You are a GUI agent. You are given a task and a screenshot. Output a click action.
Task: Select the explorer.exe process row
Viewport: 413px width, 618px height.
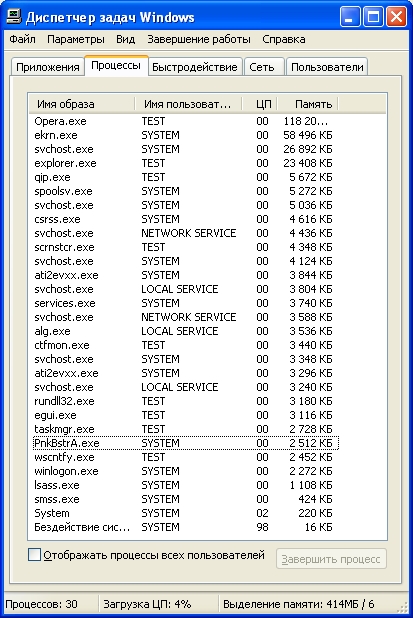click(x=185, y=163)
